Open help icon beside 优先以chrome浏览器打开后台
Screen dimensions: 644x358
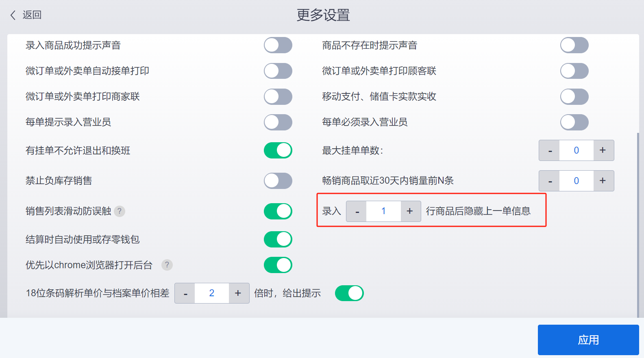[x=167, y=265]
